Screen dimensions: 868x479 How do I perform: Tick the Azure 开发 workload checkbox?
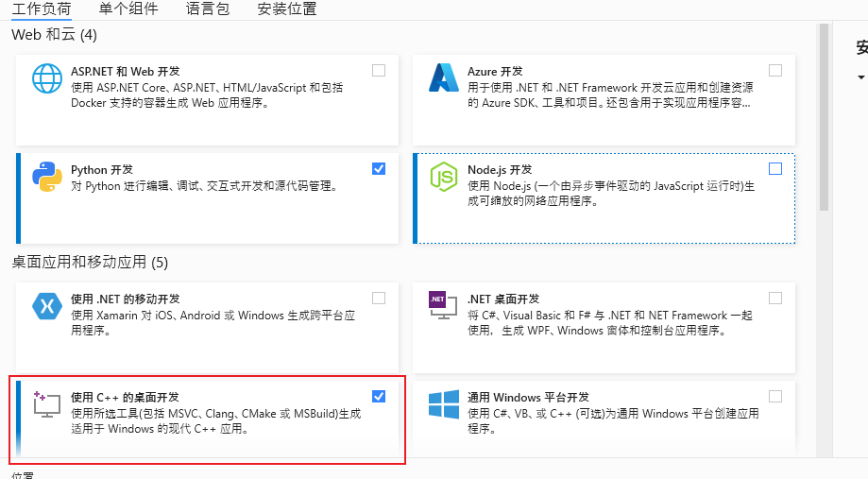[775, 71]
